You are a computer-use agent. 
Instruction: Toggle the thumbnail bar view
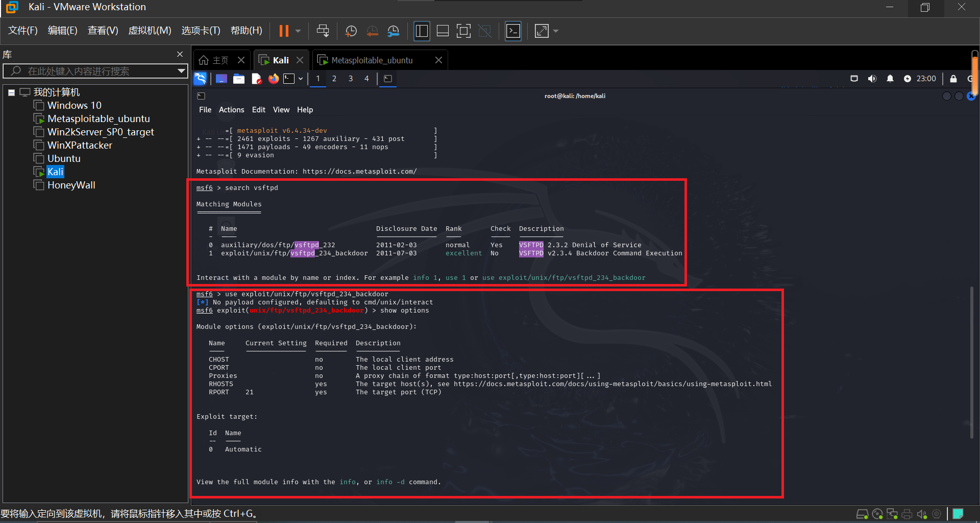point(443,31)
